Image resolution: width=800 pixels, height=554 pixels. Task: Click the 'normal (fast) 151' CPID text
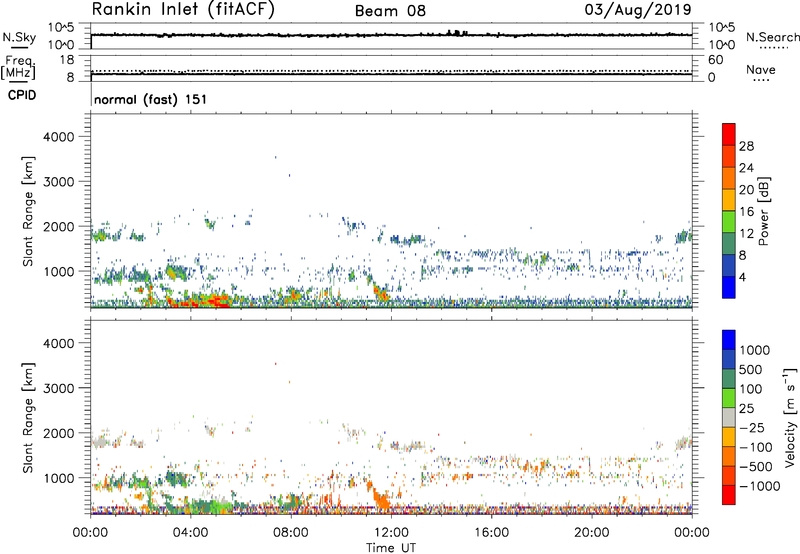151,99
